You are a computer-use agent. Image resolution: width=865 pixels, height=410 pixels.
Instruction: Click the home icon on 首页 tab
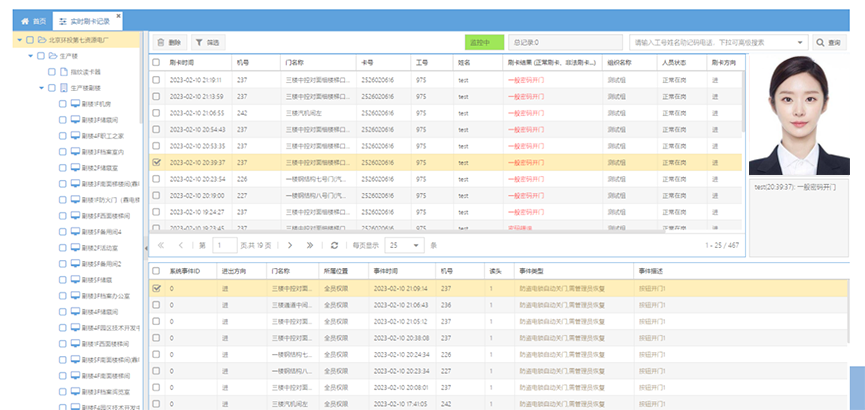25,19
